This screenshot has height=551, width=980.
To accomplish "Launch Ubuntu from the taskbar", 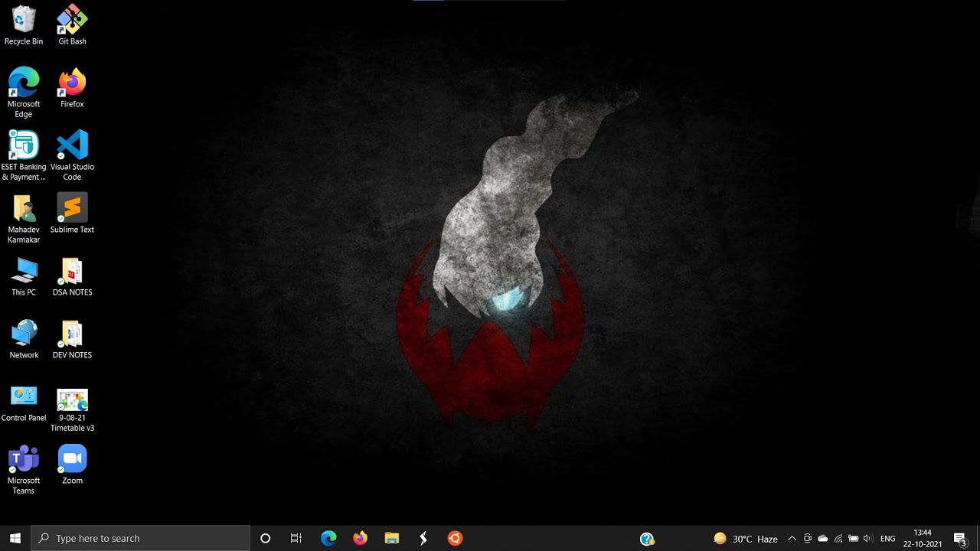I will [x=455, y=538].
